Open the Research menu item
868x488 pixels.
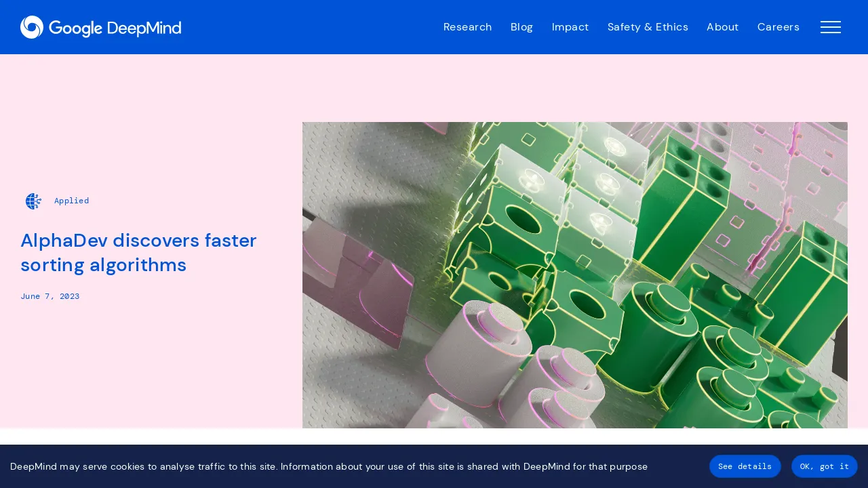point(467,27)
